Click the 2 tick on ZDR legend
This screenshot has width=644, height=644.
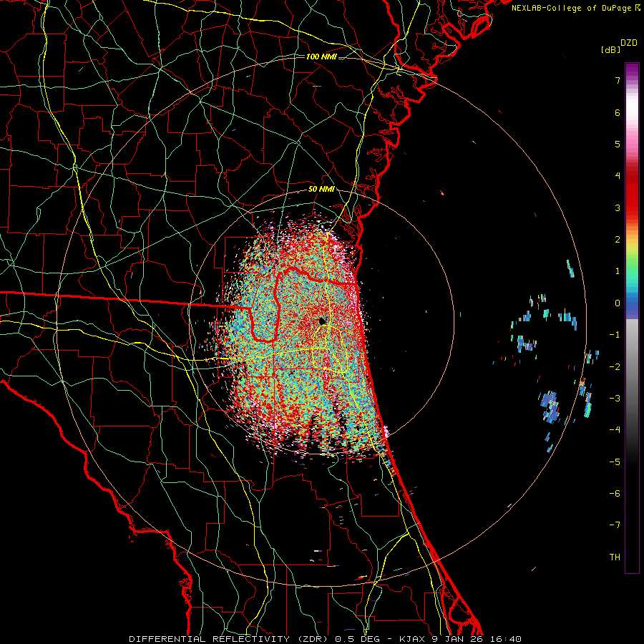tap(618, 240)
